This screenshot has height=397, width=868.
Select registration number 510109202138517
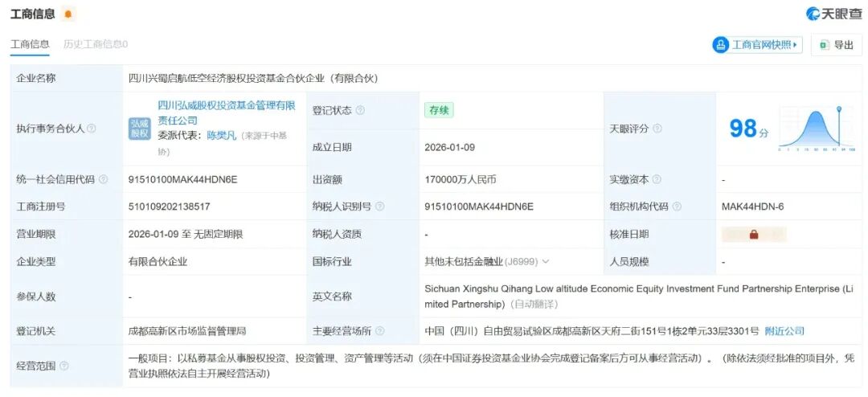169,207
